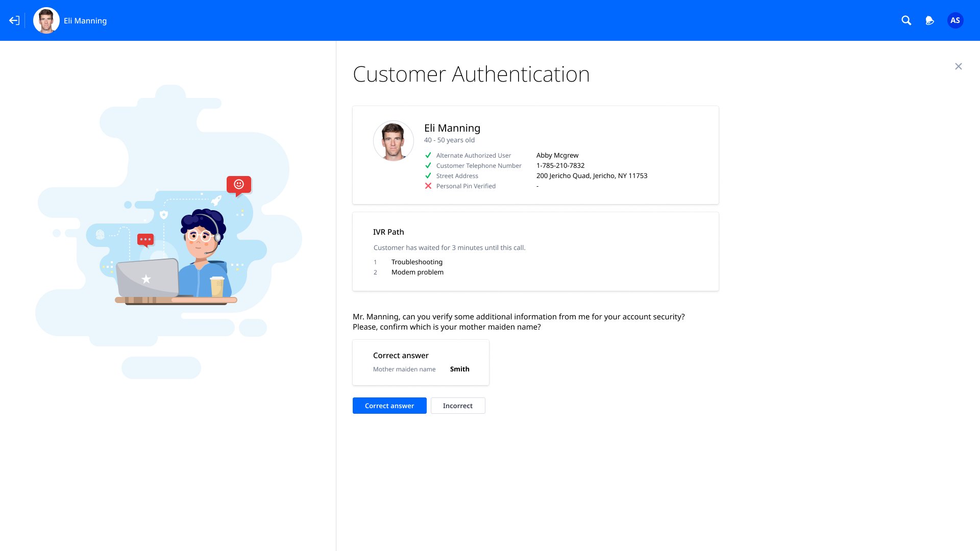Click the Smith maiden name value

[459, 369]
